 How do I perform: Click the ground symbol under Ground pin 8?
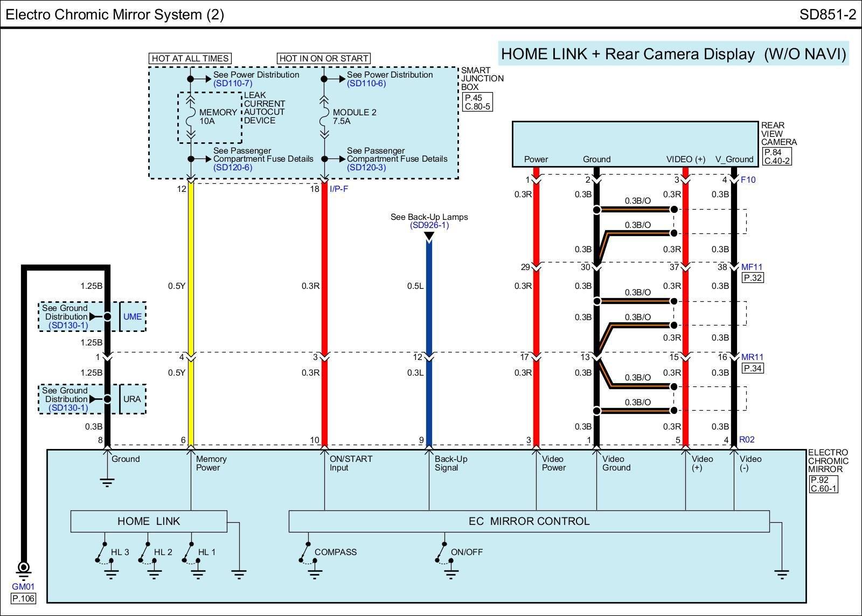[107, 481]
